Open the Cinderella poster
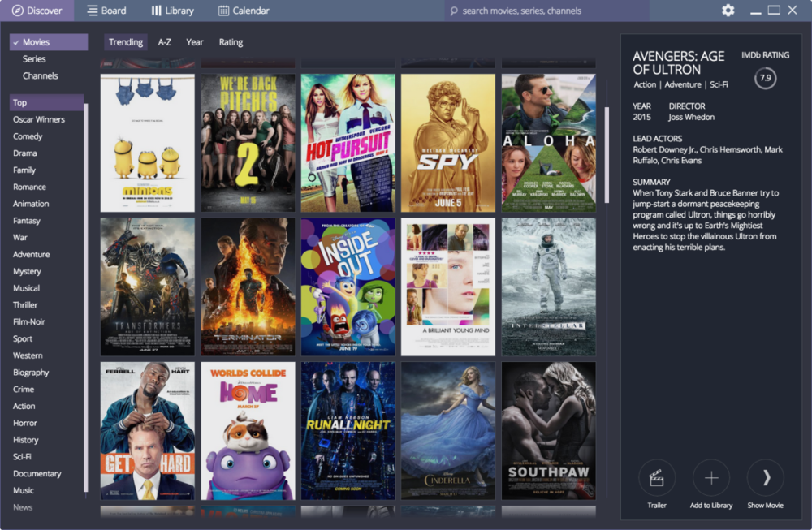This screenshot has width=812, height=530. 448,431
